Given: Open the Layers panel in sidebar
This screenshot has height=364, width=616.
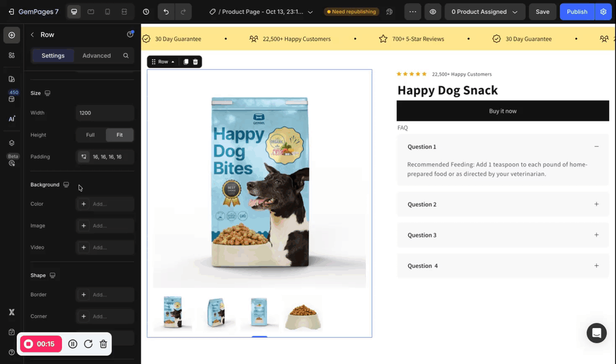Looking at the screenshot, I should [x=12, y=143].
